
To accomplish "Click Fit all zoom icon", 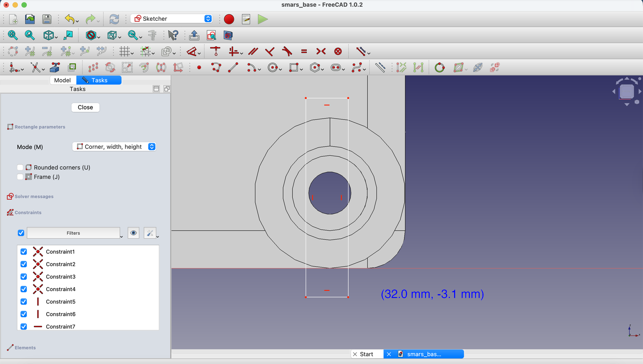I will click(12, 35).
